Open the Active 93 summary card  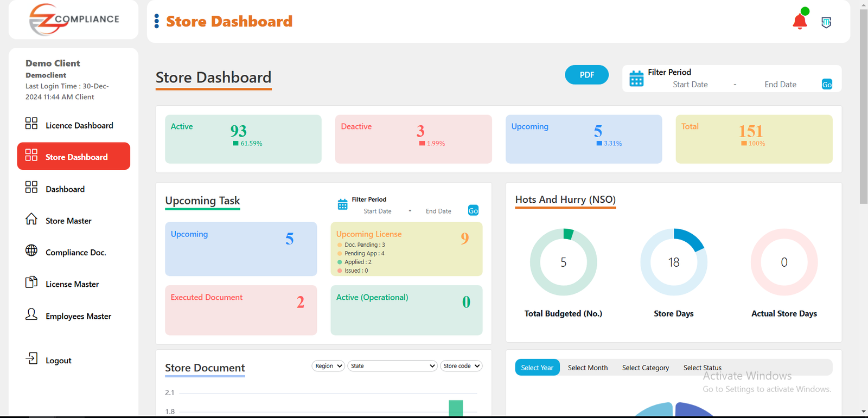[243, 139]
